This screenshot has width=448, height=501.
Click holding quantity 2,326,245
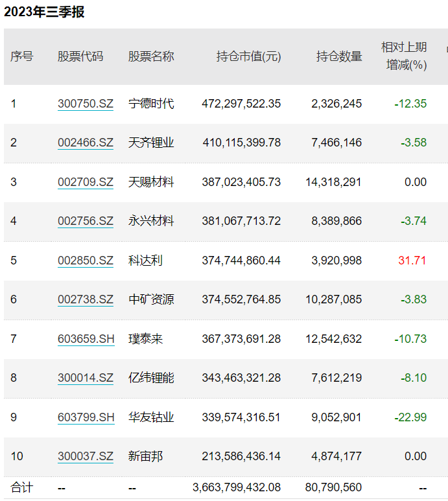pyautogui.click(x=336, y=104)
